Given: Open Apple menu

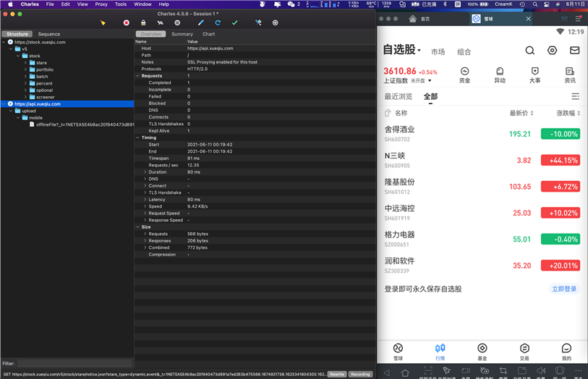Looking at the screenshot, I should 11,4.
